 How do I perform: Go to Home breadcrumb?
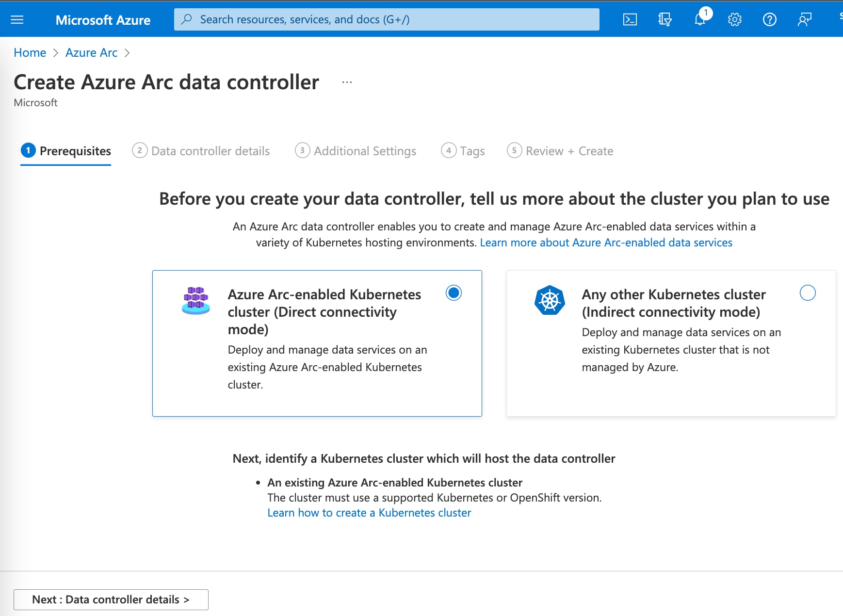pos(30,52)
